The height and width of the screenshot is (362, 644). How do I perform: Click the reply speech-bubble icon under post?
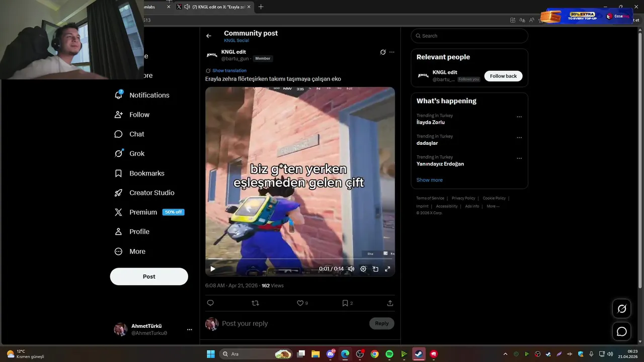(210, 303)
